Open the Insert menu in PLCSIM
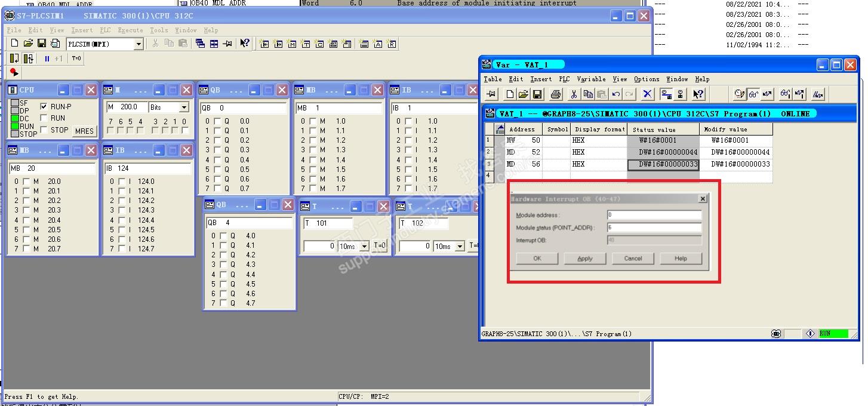 coord(82,30)
